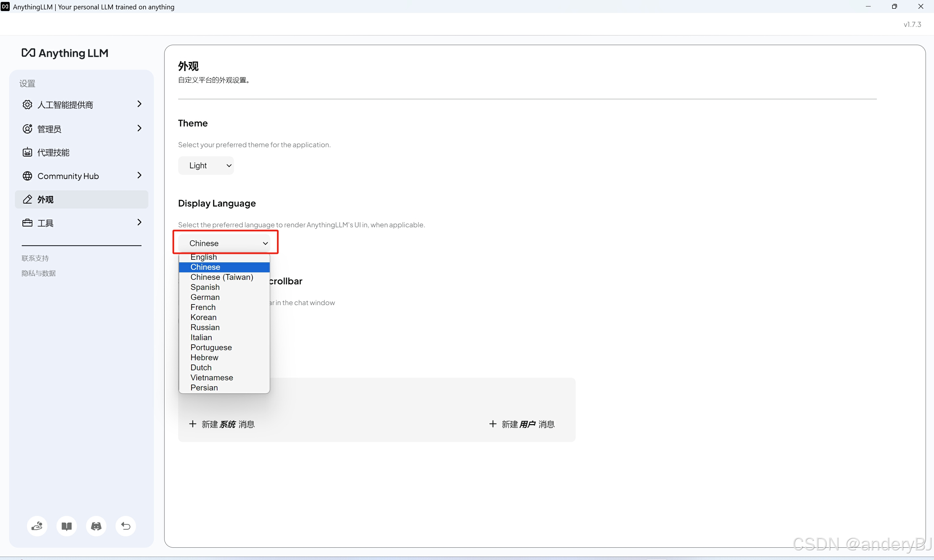The width and height of the screenshot is (934, 560).
Task: Pick Vietnamese from the dropdown list
Action: 212,378
